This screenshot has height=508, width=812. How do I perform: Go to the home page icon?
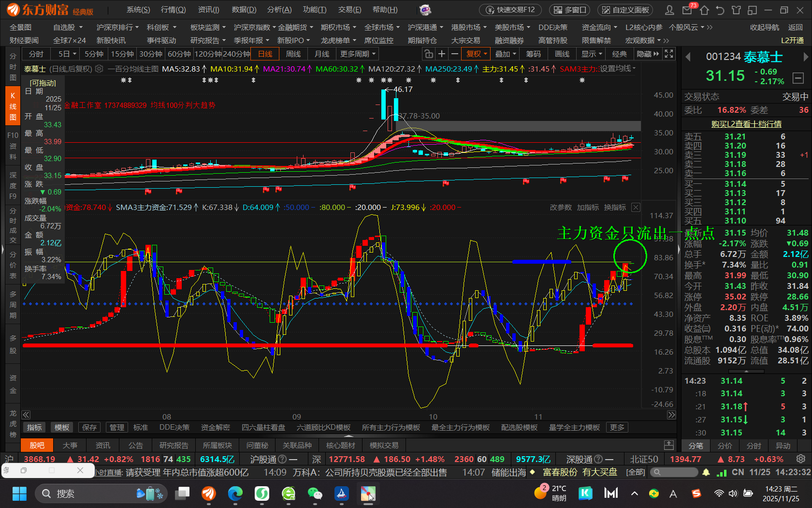tap(704, 10)
